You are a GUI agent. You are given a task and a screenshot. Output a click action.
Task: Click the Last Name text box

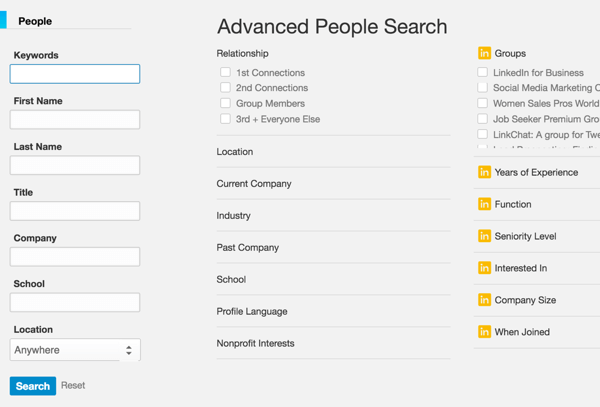75,165
